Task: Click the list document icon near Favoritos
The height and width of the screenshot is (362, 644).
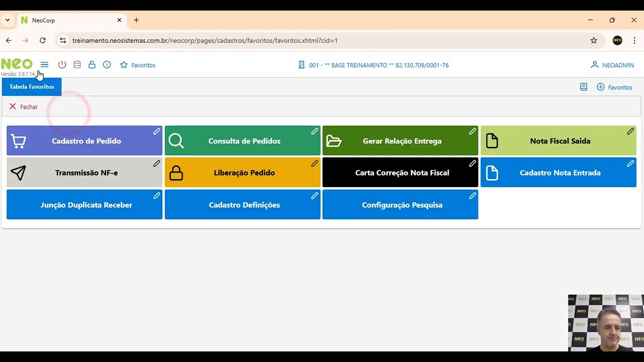Action: tap(584, 87)
